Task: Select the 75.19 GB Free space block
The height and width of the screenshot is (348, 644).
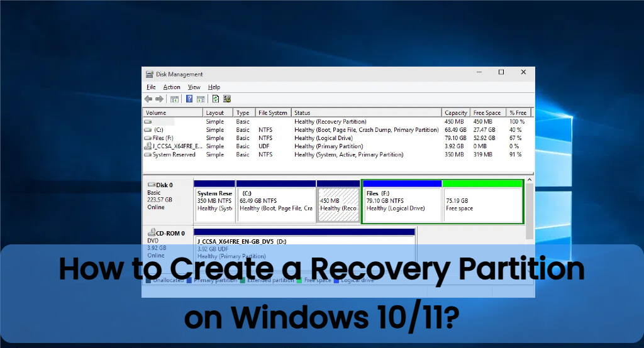Action: [x=482, y=201]
